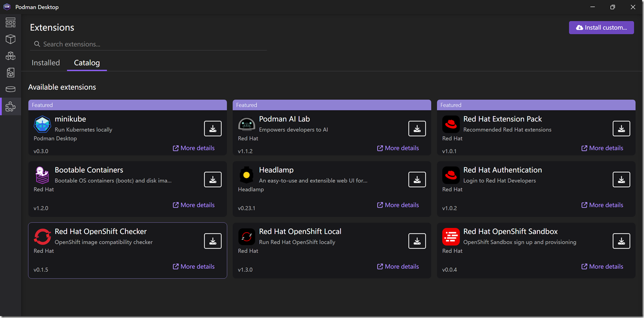Open the Images icon in the sidebar
The height and width of the screenshot is (318, 644).
[x=11, y=72]
